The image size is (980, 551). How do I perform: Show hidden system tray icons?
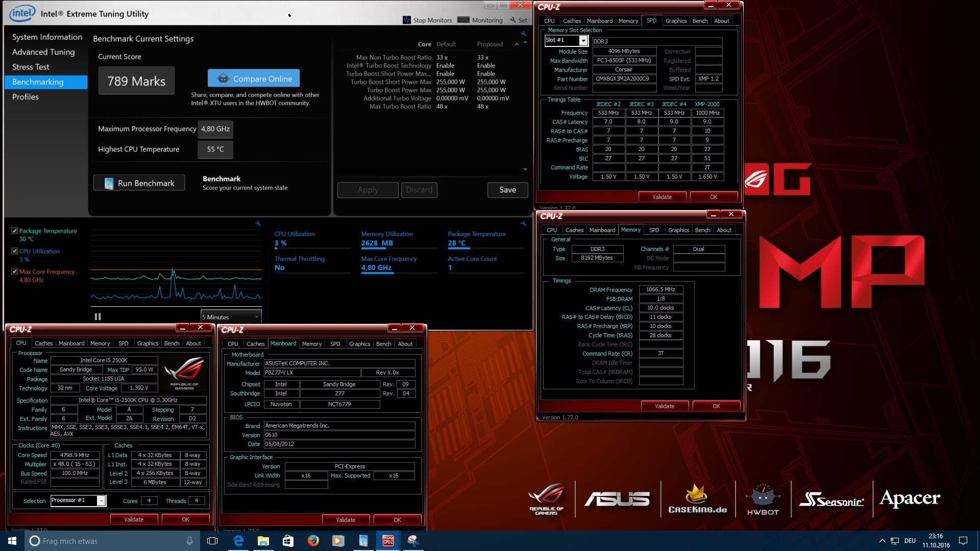[882, 541]
